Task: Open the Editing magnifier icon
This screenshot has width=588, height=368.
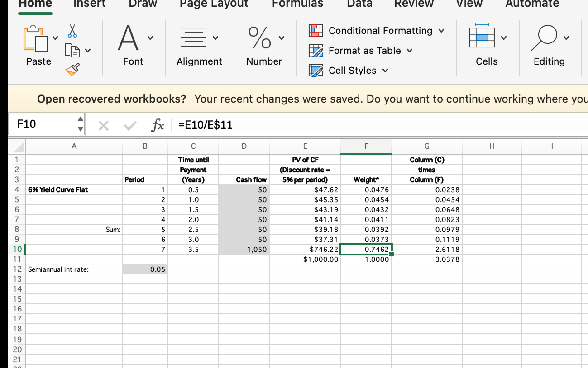Action: pyautogui.click(x=544, y=38)
